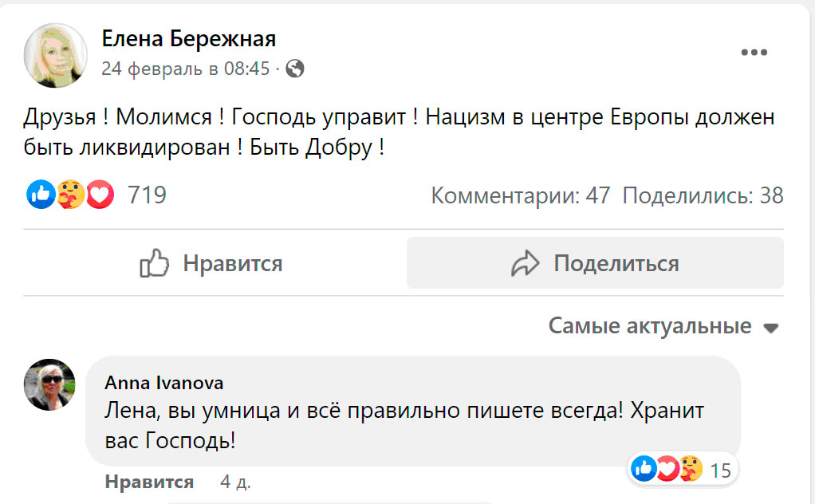Click Like reaction icon on Anna's comment
The width and height of the screenshot is (815, 504).
[642, 470]
